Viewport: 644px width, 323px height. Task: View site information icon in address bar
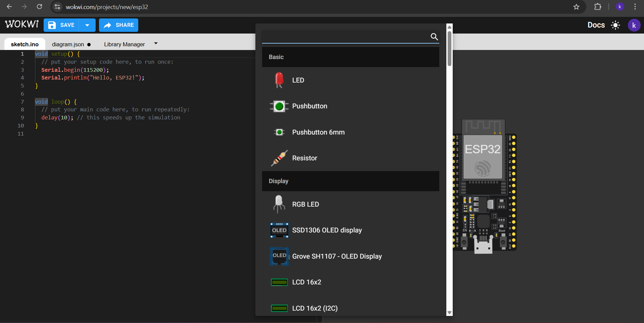[57, 7]
